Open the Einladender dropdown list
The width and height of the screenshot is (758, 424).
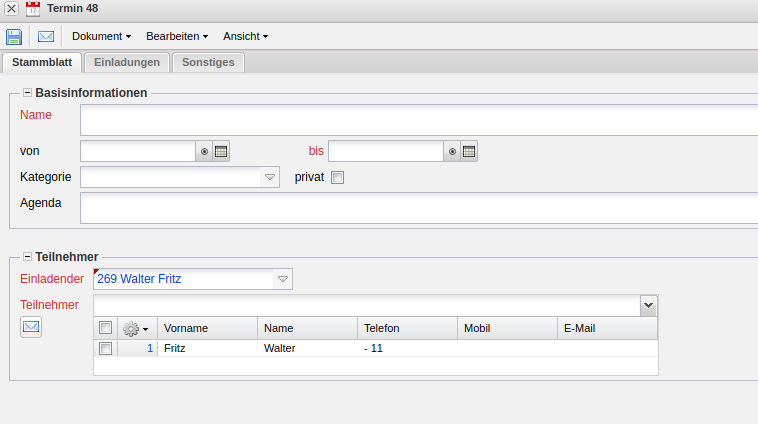283,279
